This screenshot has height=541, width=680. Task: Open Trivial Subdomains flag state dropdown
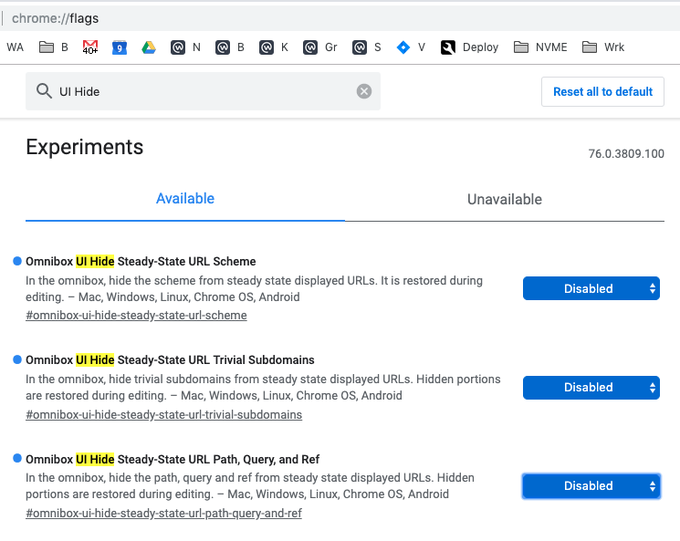click(x=591, y=387)
